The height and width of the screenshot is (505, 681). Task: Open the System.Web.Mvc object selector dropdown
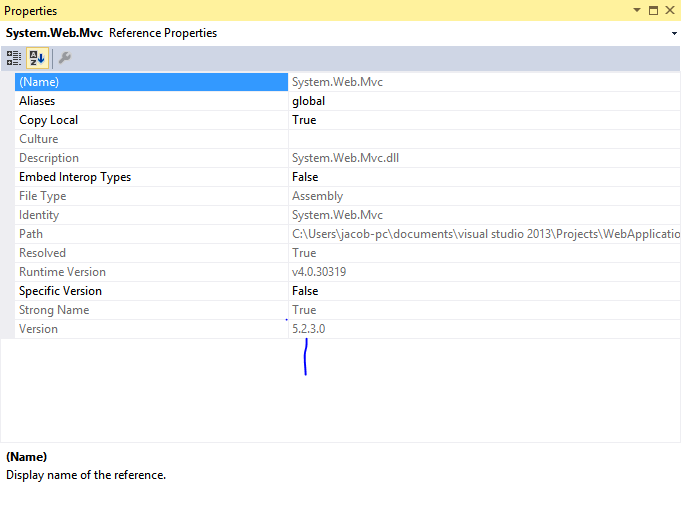(674, 33)
